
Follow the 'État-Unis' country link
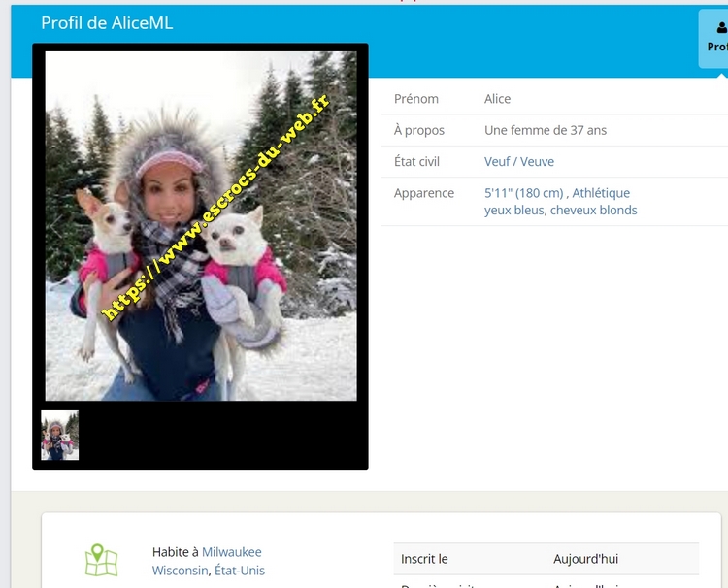pos(240,571)
